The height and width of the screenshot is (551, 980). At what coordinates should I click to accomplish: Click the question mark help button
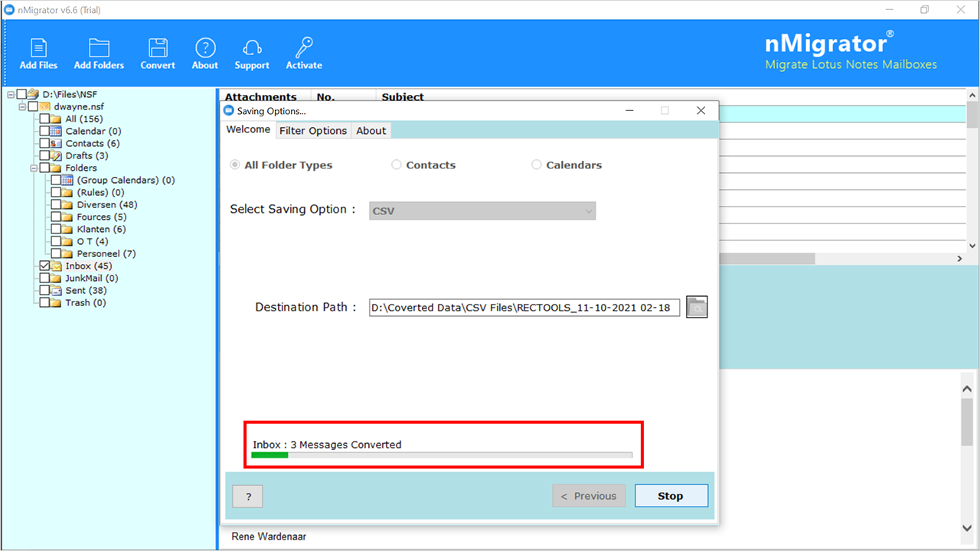tap(248, 496)
